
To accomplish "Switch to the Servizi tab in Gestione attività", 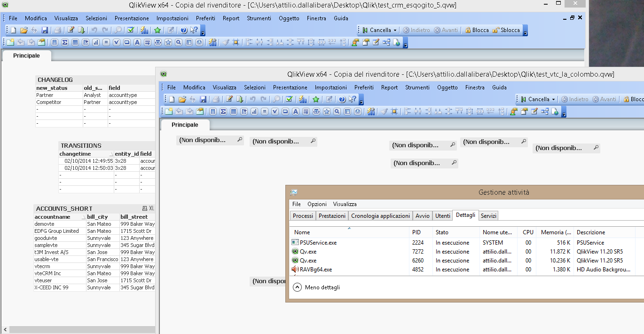I will pyautogui.click(x=488, y=215).
